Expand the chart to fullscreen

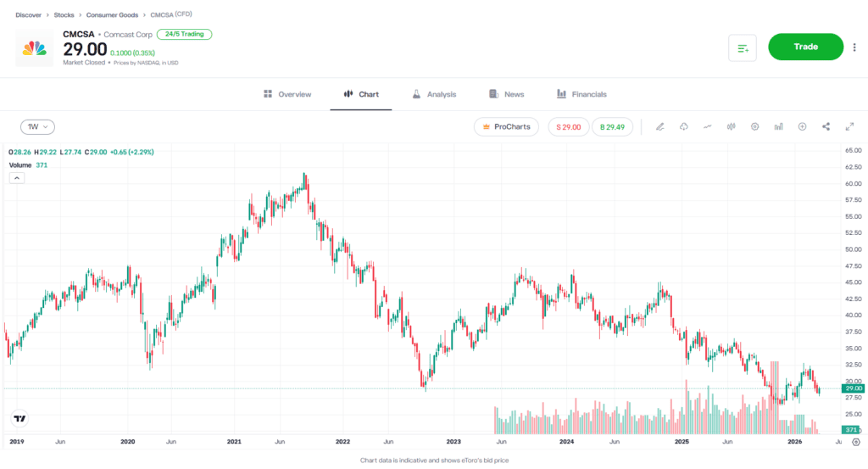(x=849, y=126)
